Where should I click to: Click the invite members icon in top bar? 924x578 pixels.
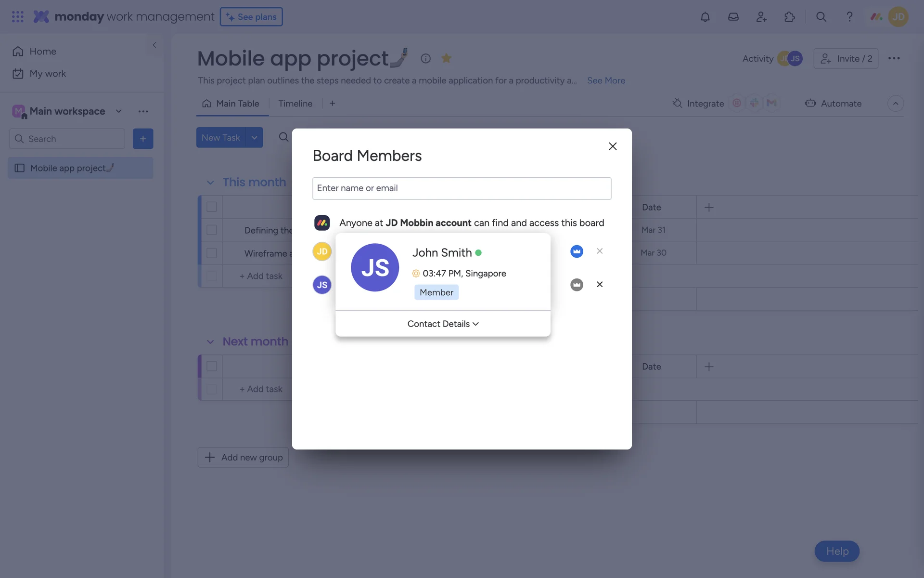click(761, 17)
